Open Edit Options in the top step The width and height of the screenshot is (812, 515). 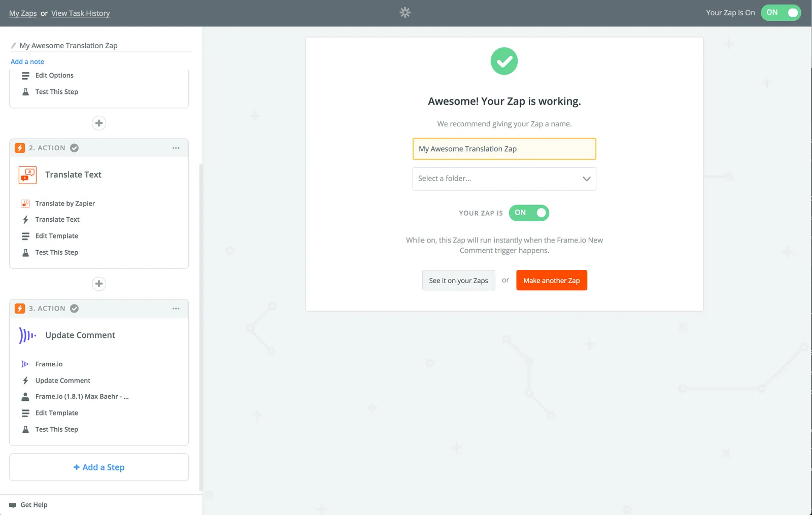54,76
